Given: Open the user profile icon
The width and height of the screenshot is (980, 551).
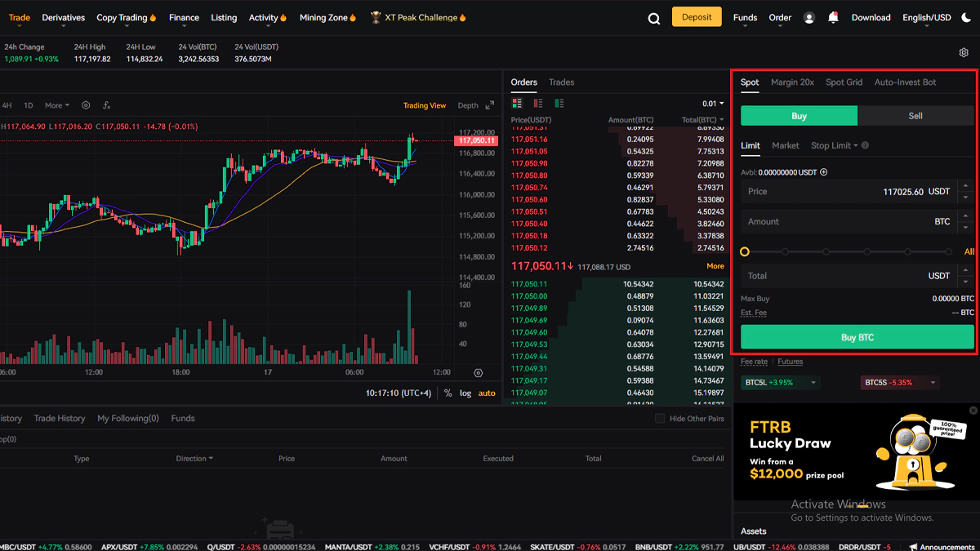Looking at the screenshot, I should (x=809, y=18).
